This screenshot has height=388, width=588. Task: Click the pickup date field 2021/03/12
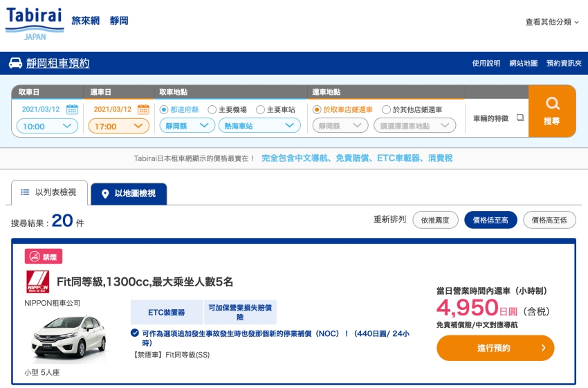click(41, 109)
